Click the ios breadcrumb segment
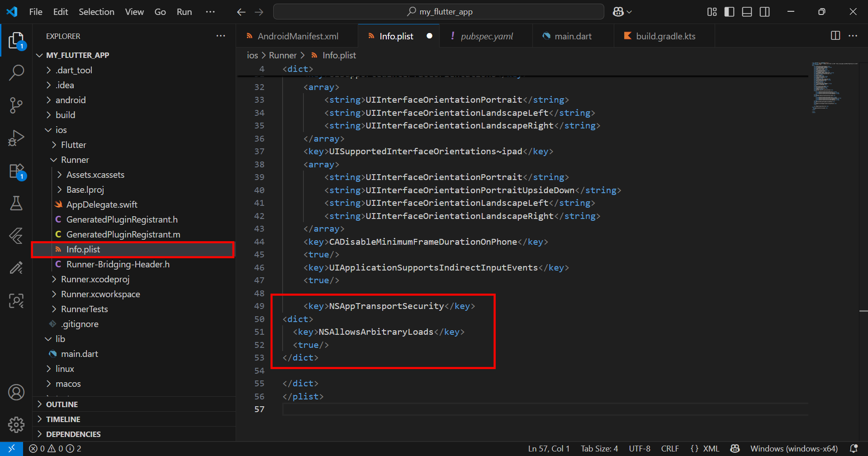868x456 pixels. 252,55
